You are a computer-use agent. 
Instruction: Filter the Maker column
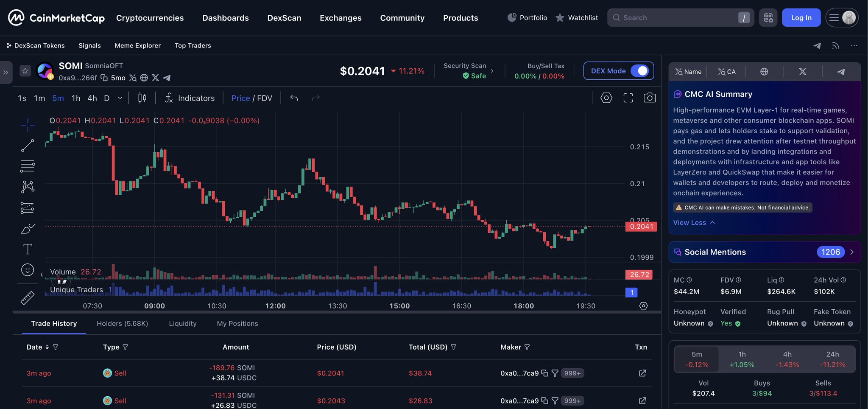point(527,347)
